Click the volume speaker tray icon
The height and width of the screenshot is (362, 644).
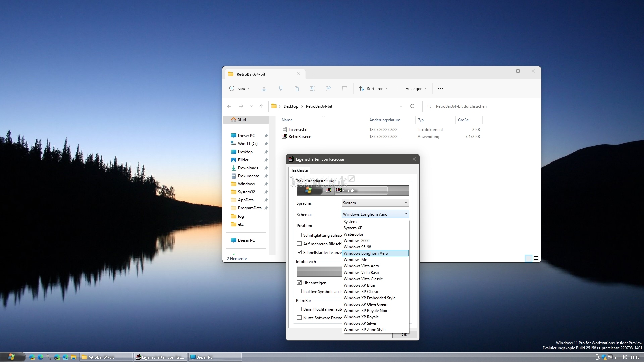click(624, 357)
